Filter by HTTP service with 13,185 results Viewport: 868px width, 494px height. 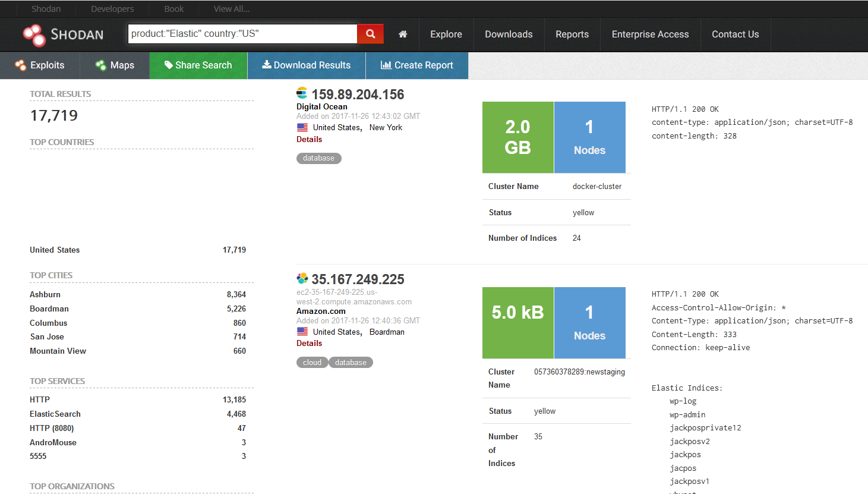pos(40,399)
